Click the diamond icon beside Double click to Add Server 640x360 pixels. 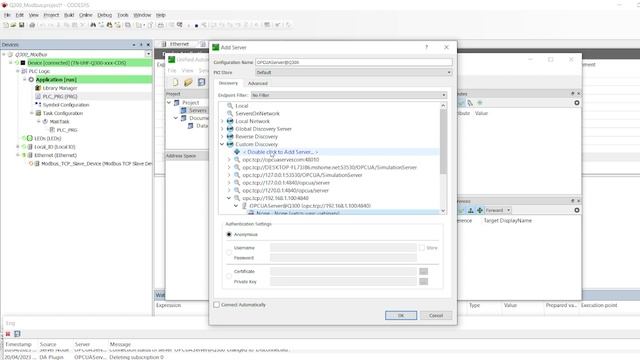pyautogui.click(x=237, y=152)
